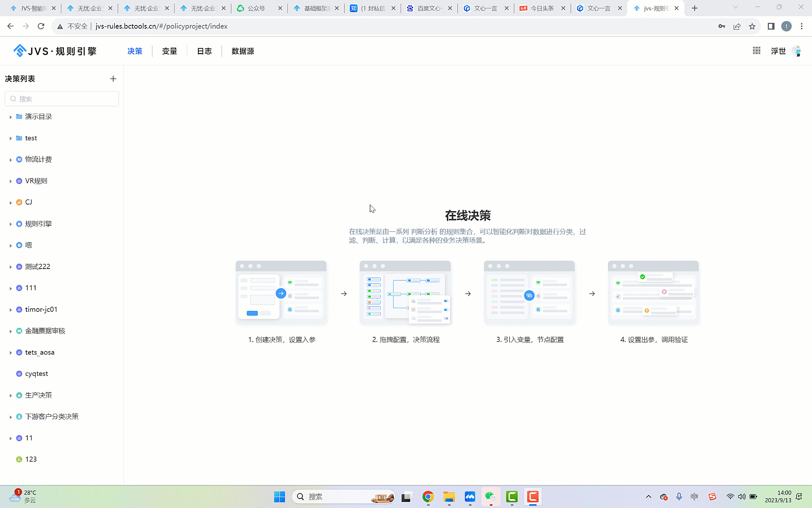Screen dimensions: 812x508
Task: Click the icon beside 金融票据审核
Action: (19, 331)
